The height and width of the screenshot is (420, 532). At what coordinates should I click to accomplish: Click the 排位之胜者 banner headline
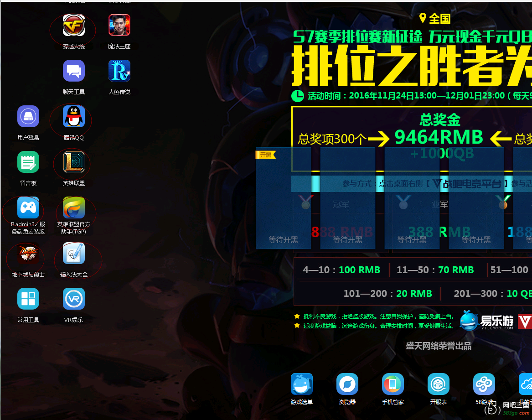click(412, 66)
